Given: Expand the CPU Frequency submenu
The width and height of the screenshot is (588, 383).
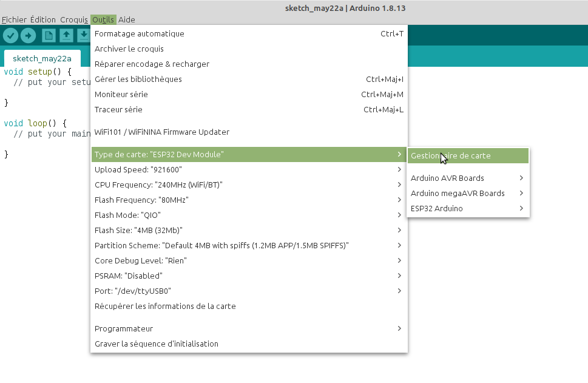Looking at the screenshot, I should point(249,185).
